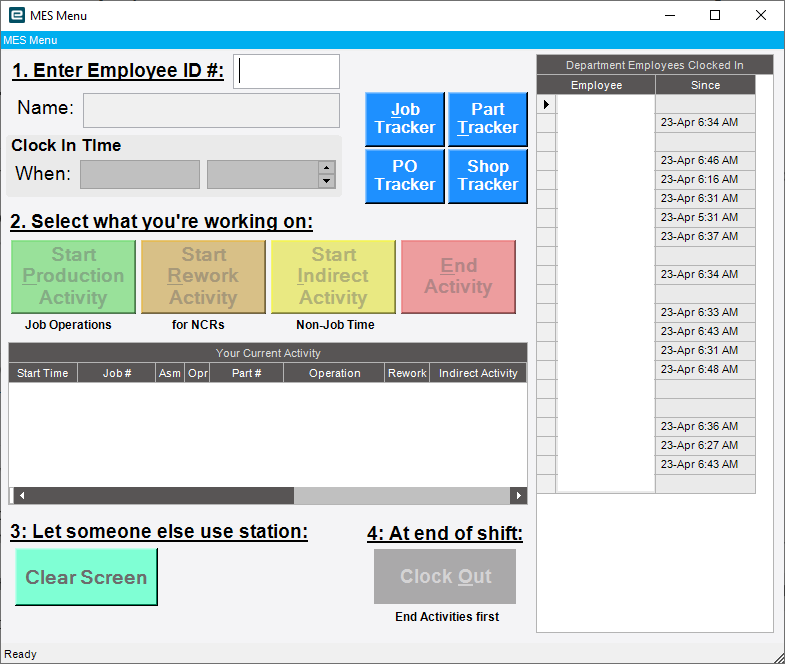Click the Indirect Activity column header
Image resolution: width=785 pixels, height=664 pixels.
(x=478, y=373)
